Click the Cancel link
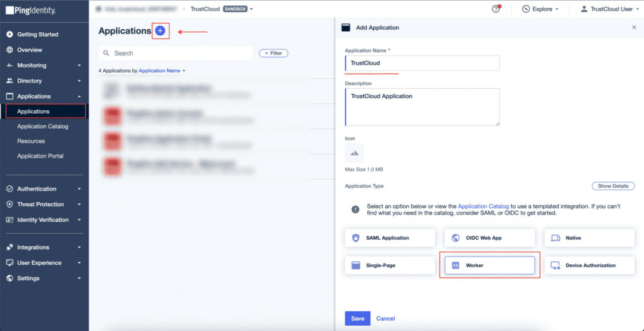 (386, 318)
